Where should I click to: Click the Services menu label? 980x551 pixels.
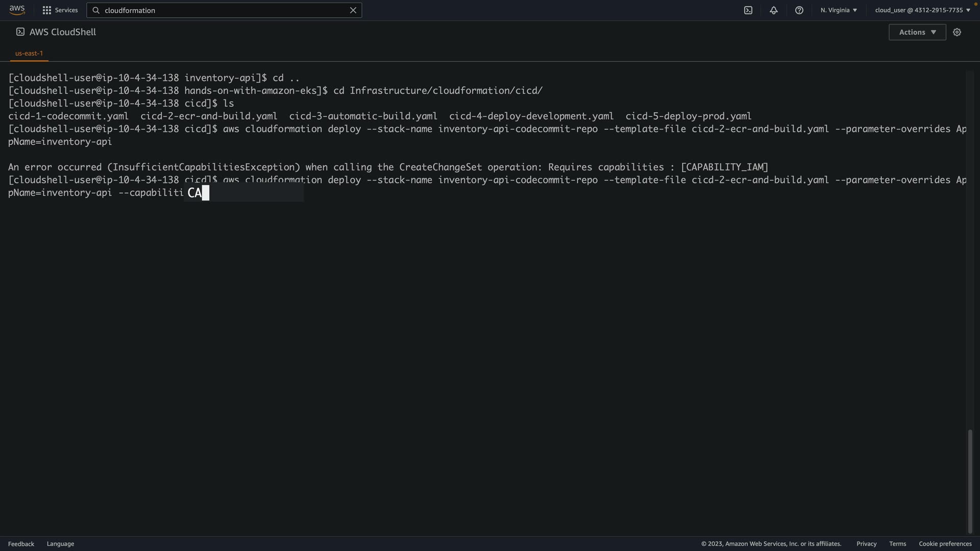coord(66,10)
